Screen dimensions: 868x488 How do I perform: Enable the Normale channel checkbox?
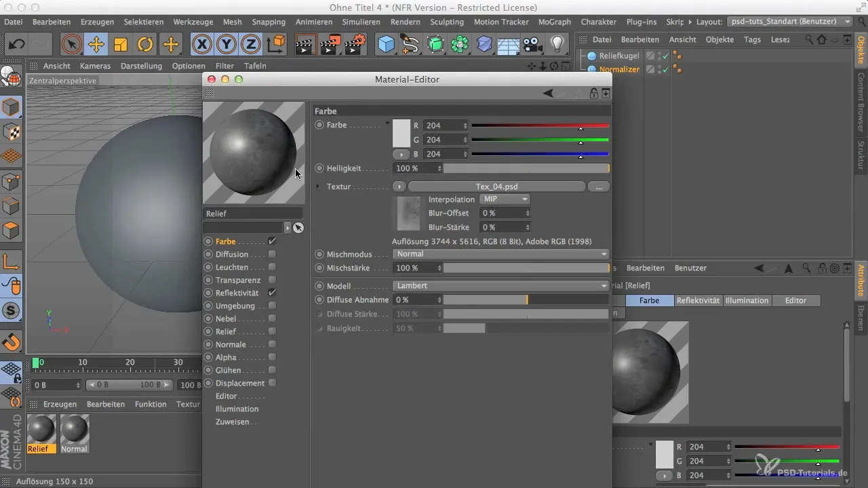(x=272, y=344)
